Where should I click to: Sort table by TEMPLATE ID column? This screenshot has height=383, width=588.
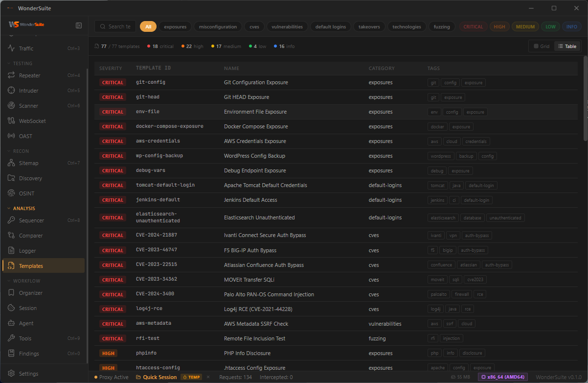coord(153,68)
